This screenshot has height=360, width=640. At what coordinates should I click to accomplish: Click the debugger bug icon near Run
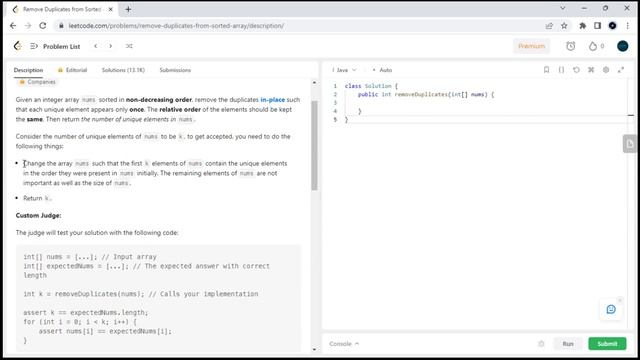pyautogui.click(x=541, y=344)
